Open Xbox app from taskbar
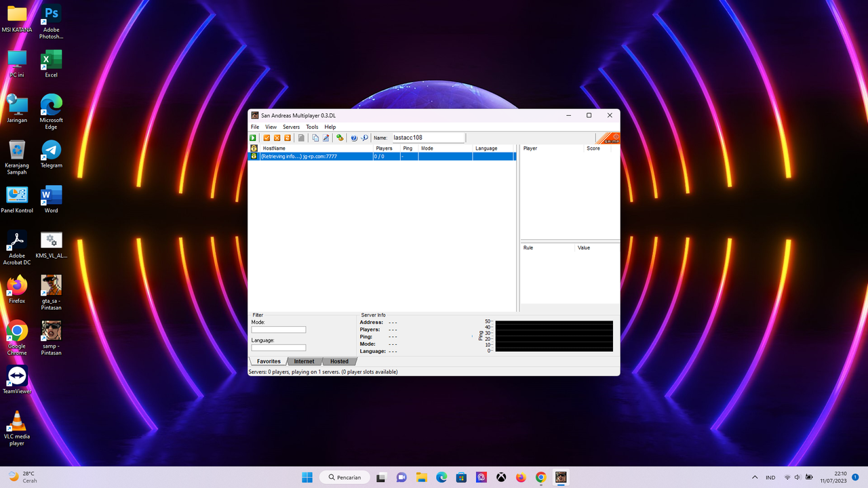868x488 pixels. point(500,477)
